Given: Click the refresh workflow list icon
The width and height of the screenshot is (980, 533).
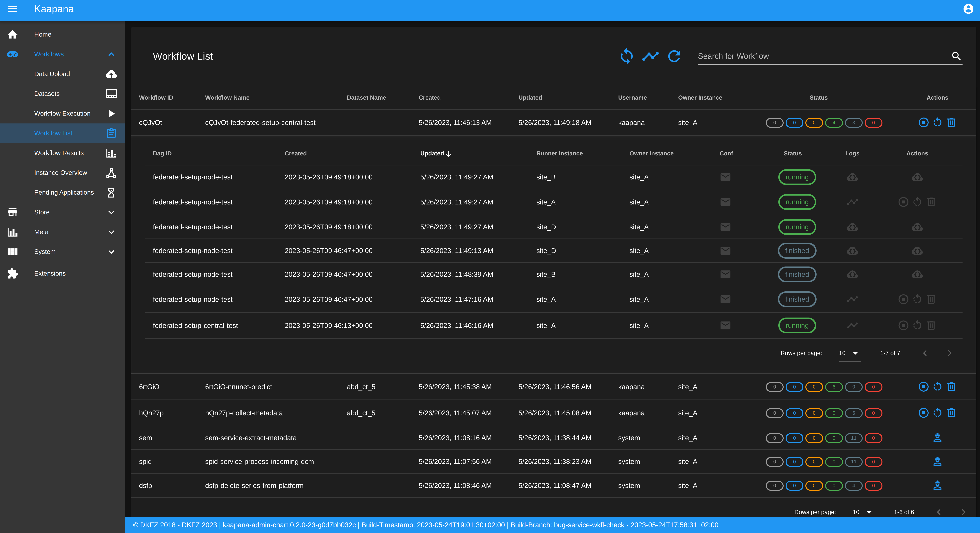Looking at the screenshot, I should [674, 56].
